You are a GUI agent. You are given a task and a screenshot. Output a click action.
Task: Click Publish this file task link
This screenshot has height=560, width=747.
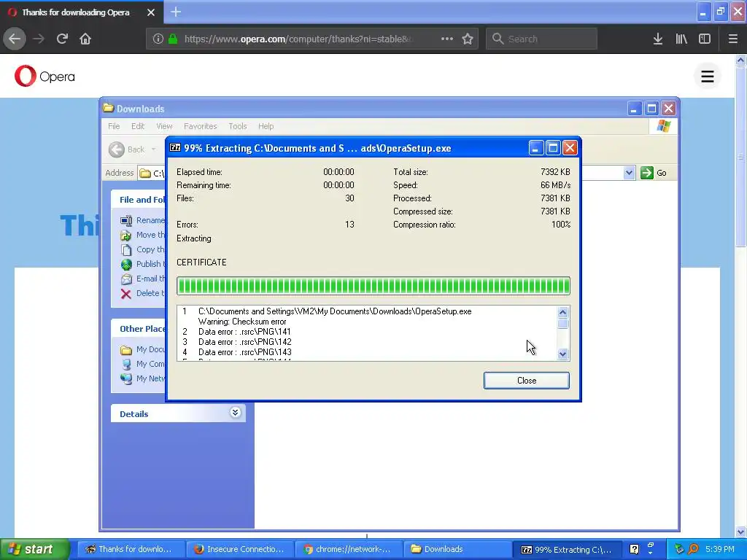coord(150,264)
